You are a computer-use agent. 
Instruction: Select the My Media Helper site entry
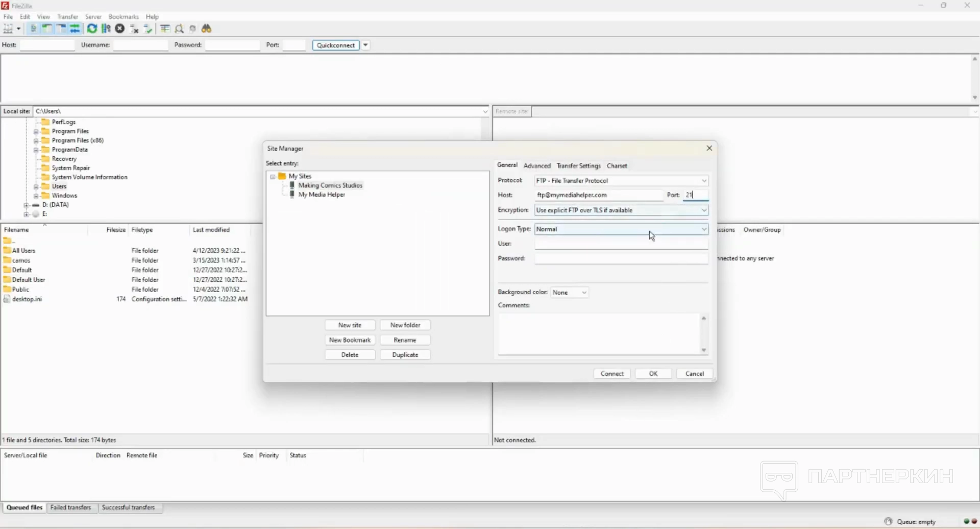click(322, 195)
